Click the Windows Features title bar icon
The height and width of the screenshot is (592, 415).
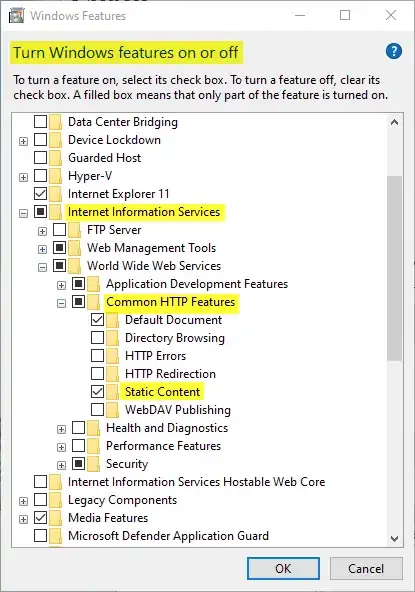click(x=16, y=16)
